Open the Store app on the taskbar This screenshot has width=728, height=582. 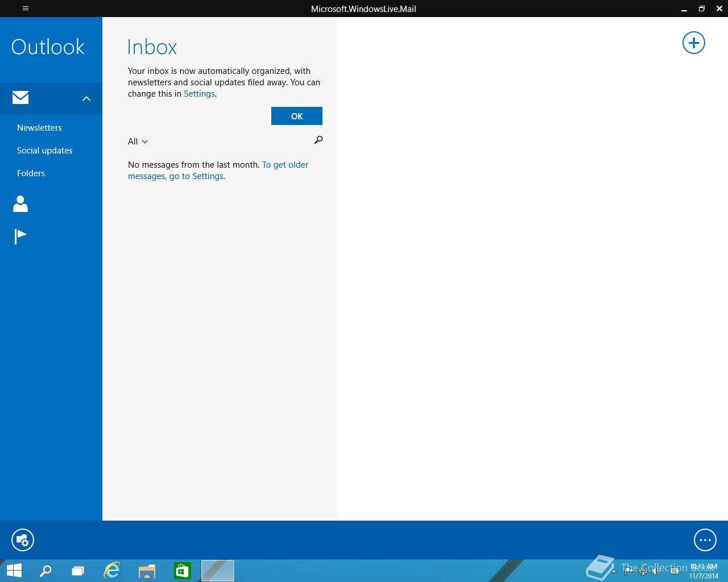(182, 571)
